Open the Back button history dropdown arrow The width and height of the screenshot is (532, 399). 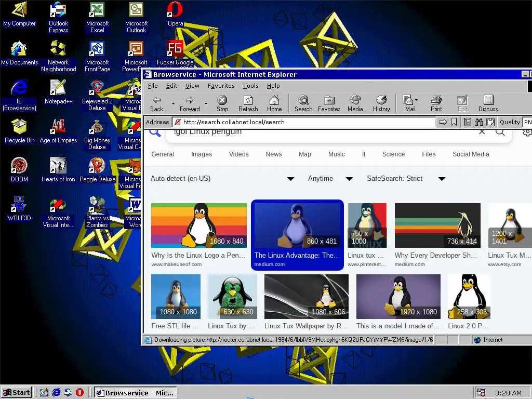[x=173, y=103]
